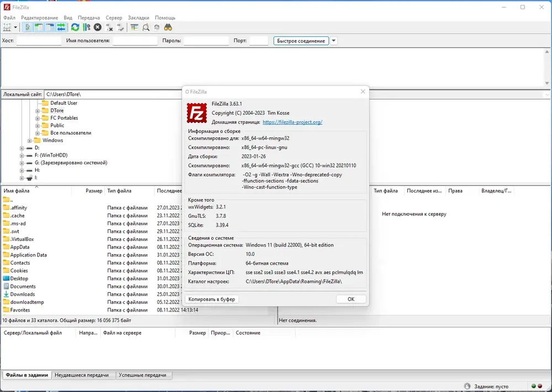552x392 pixels.
Task: Click the Хост input field
Action: click(x=39, y=41)
